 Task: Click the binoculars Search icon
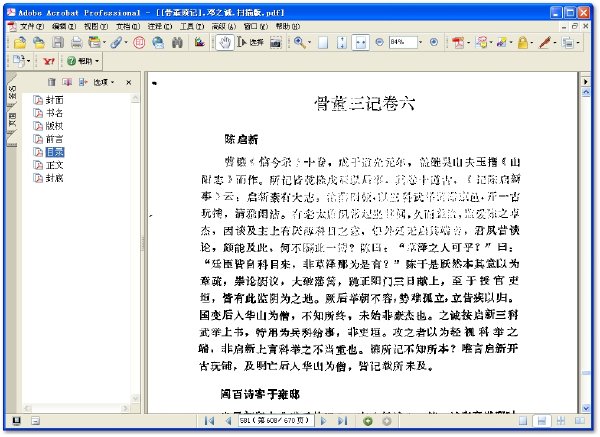177,42
